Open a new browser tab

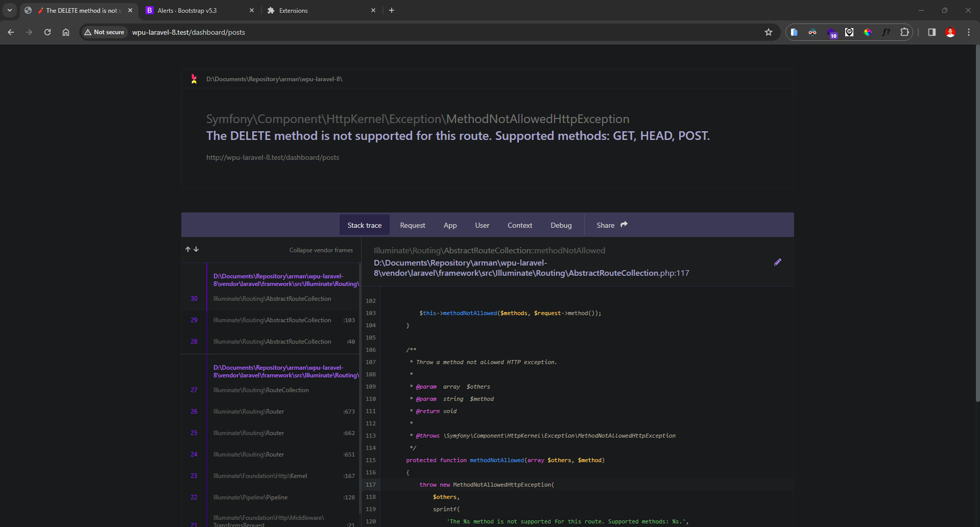pos(392,10)
